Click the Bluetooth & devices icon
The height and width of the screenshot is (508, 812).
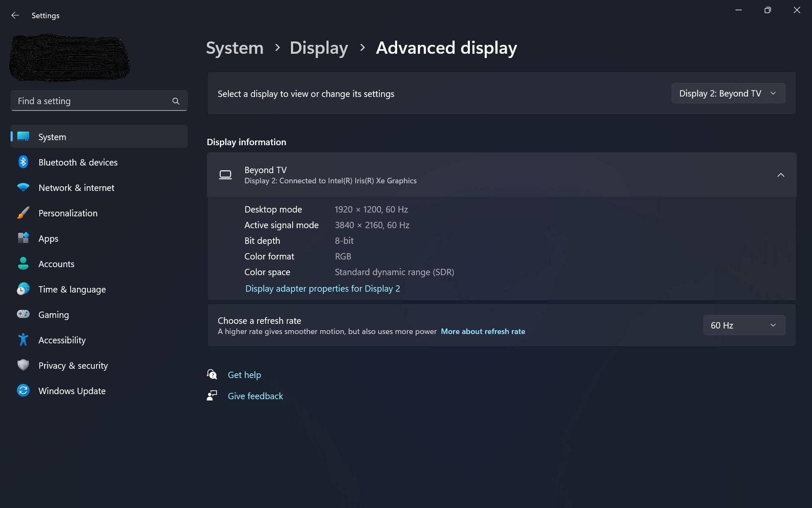point(23,162)
